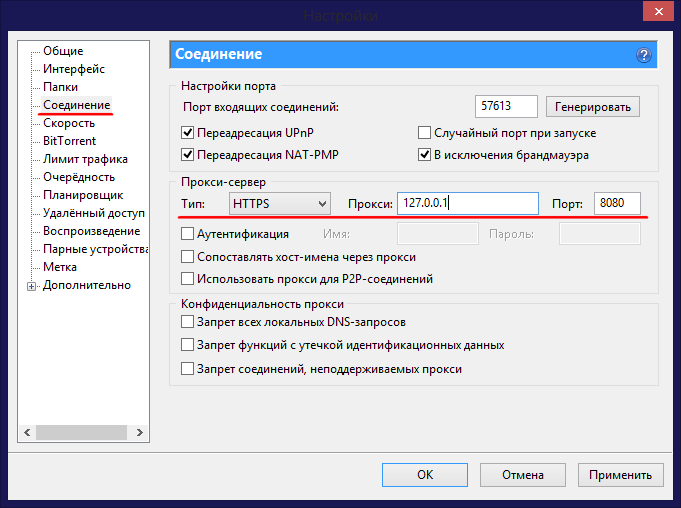Toggle В исключения брандмауэра checkbox
Image resolution: width=681 pixels, height=508 pixels.
(424, 155)
